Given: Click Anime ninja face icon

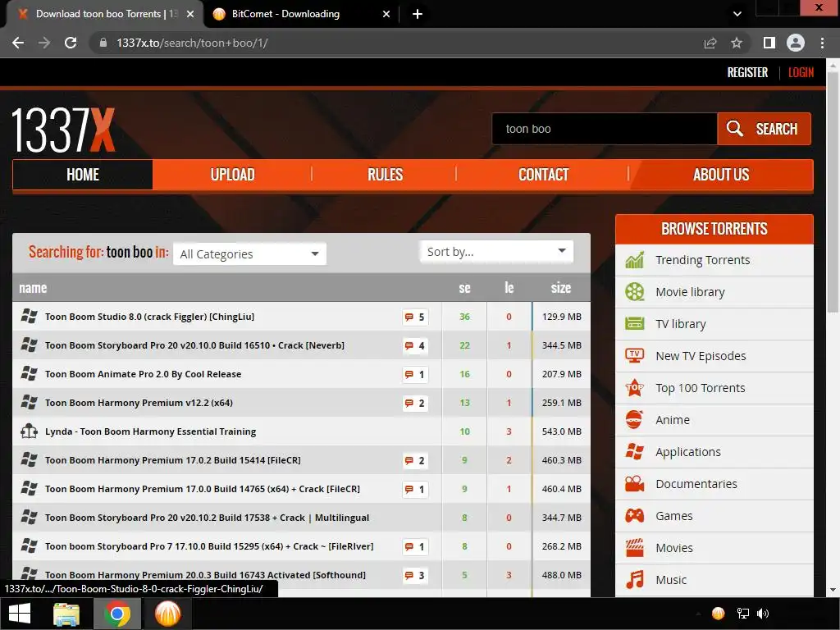Looking at the screenshot, I should click(x=634, y=420).
